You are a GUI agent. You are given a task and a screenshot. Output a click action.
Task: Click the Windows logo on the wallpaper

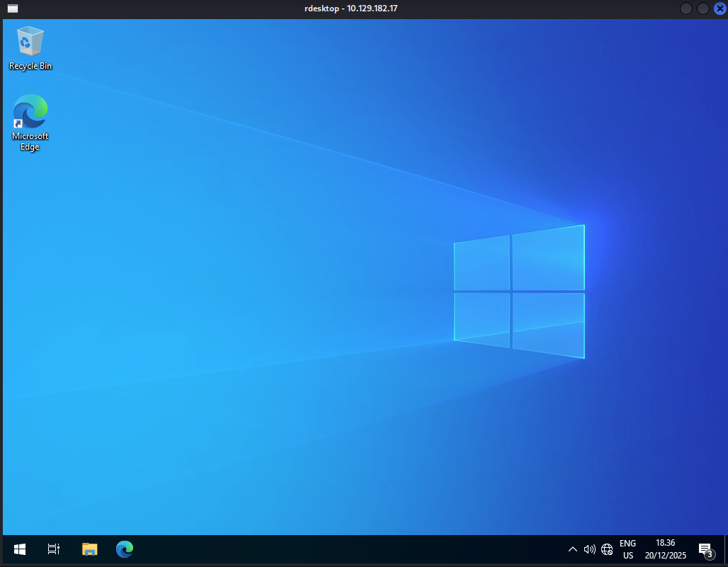[x=519, y=291]
